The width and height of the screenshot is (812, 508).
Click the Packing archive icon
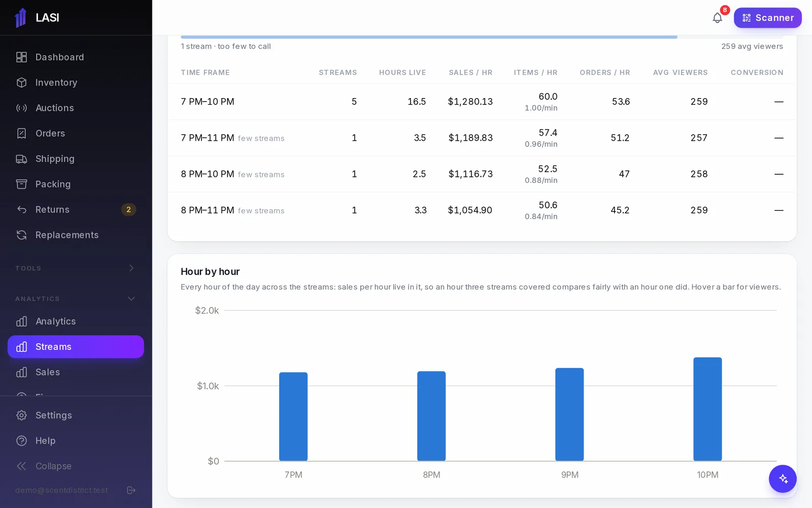click(x=21, y=184)
